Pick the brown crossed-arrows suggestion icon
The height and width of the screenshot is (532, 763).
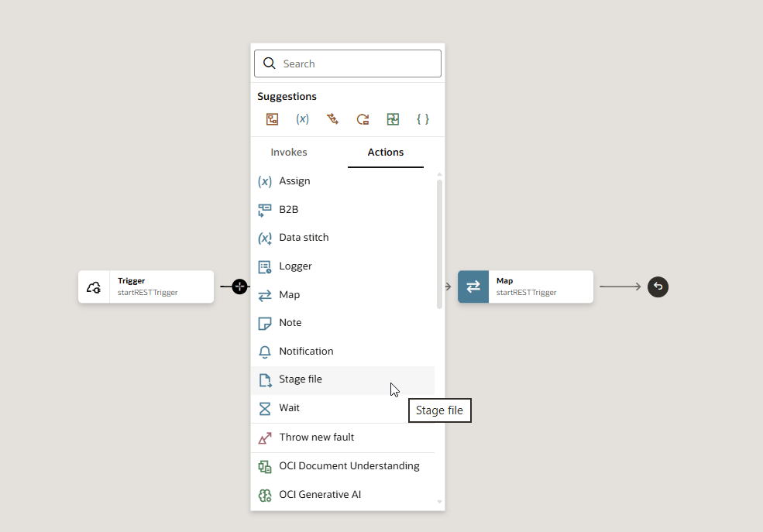pos(332,119)
